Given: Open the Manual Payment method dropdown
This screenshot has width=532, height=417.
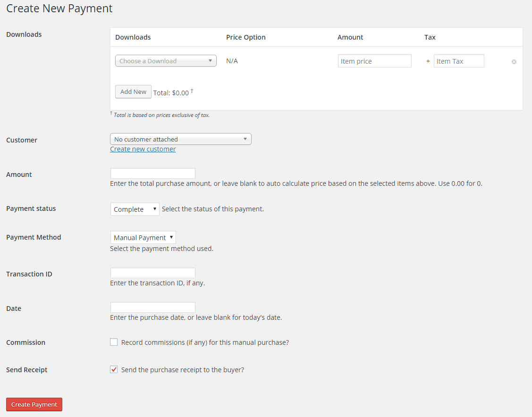Looking at the screenshot, I should coord(143,238).
